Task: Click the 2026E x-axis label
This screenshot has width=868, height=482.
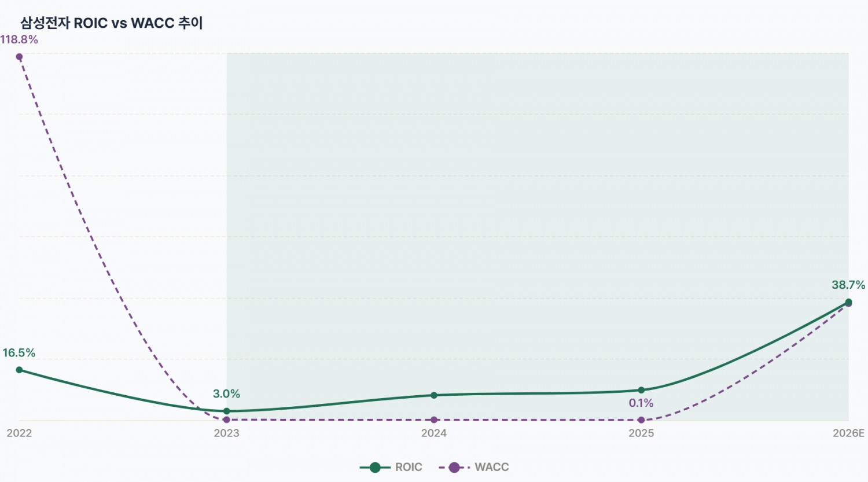Action: tap(848, 433)
